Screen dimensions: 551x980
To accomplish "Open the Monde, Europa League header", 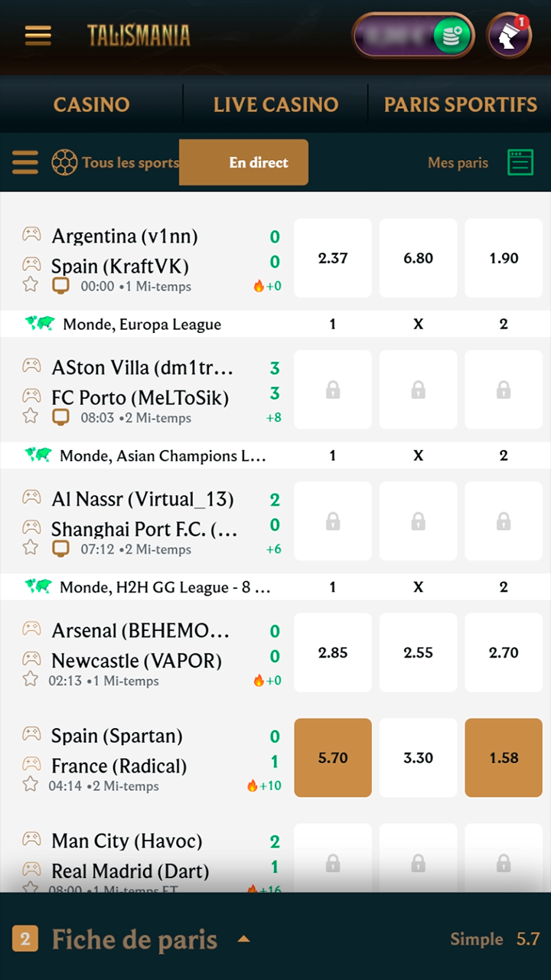I will click(x=142, y=325).
